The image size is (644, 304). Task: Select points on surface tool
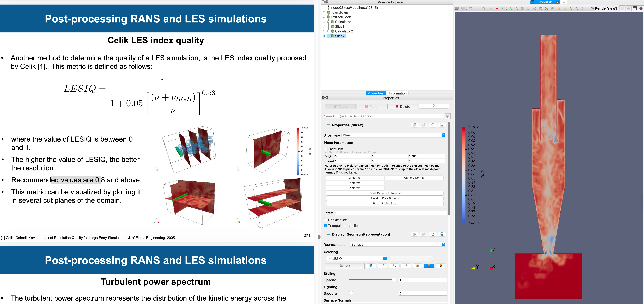coord(516,8)
